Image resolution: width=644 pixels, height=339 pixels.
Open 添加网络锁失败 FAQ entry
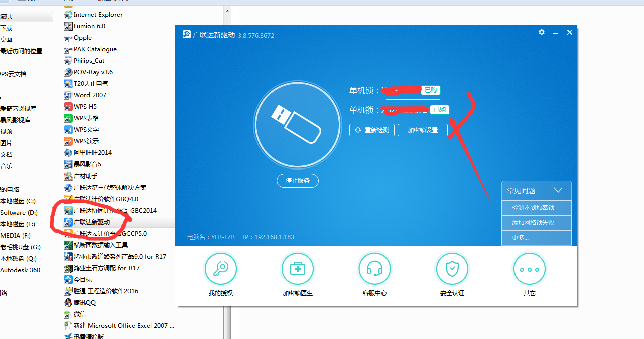click(536, 223)
